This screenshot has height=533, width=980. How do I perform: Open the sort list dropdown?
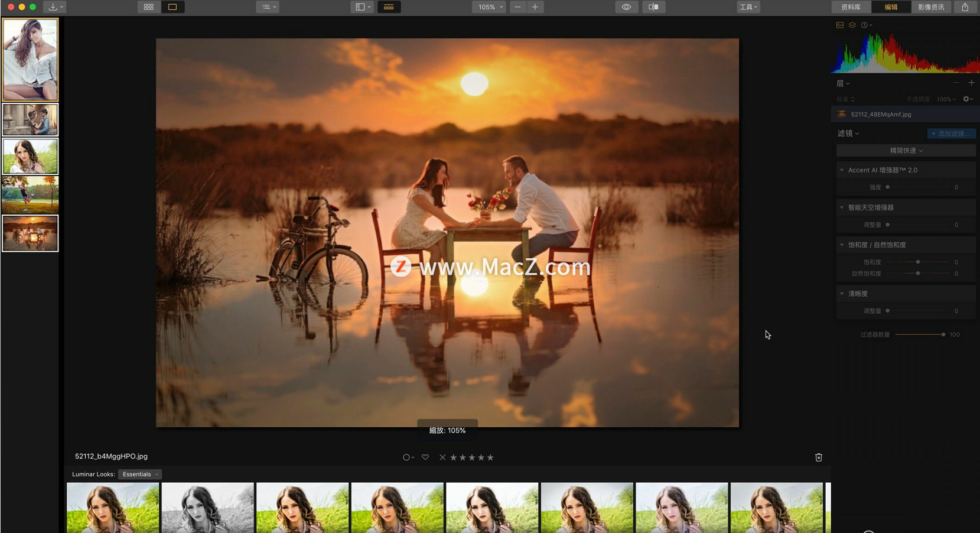pyautogui.click(x=268, y=7)
